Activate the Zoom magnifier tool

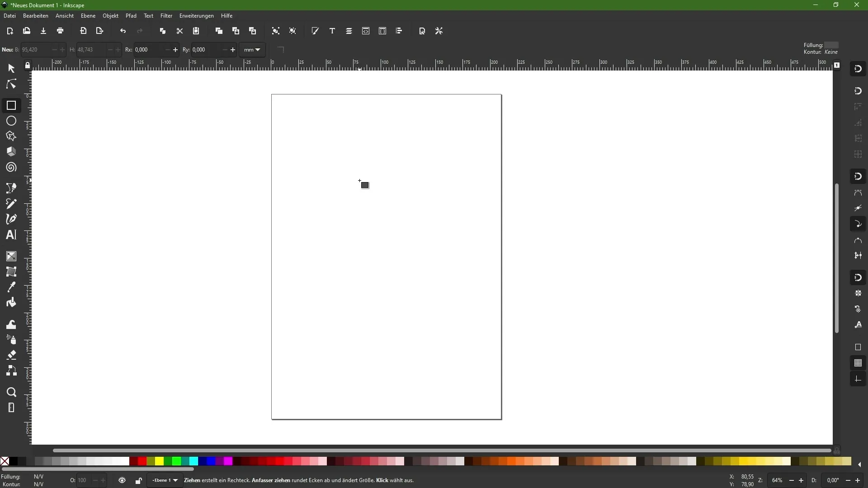pyautogui.click(x=11, y=392)
